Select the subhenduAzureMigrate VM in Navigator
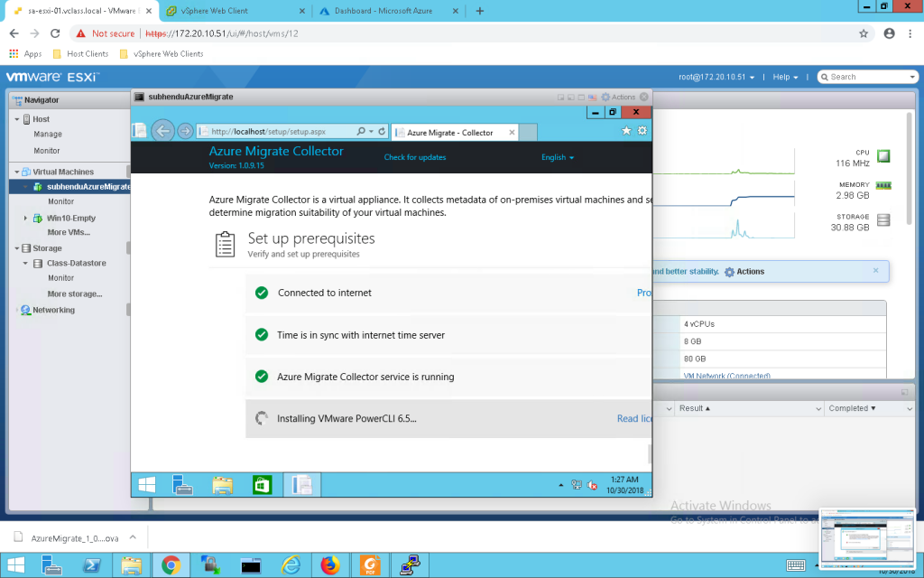The height and width of the screenshot is (578, 924). (x=88, y=187)
